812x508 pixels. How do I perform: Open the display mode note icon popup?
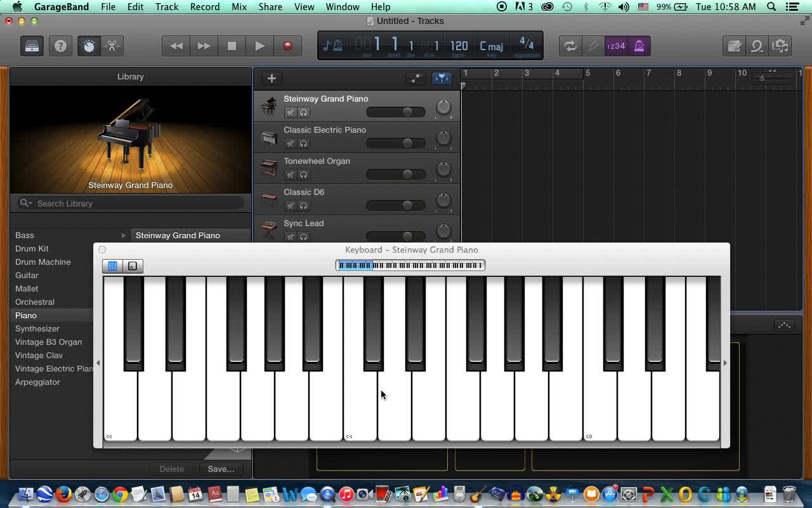point(332,46)
